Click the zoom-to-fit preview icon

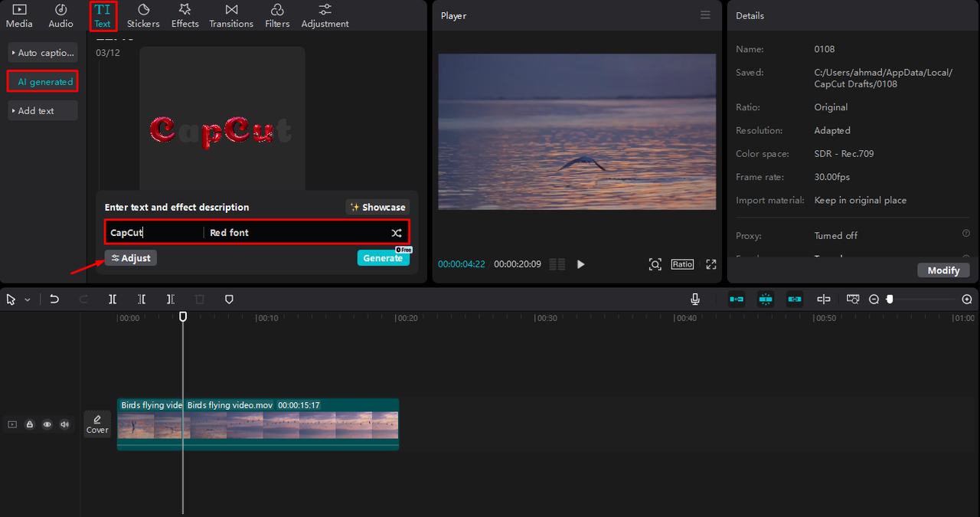655,264
